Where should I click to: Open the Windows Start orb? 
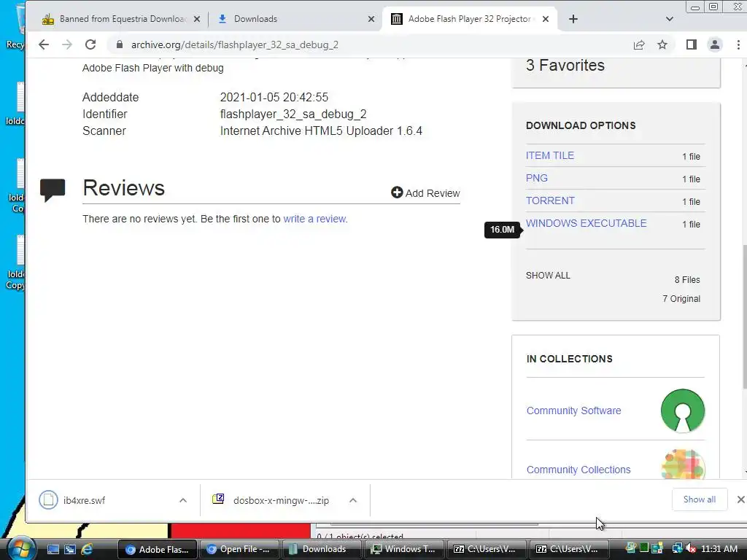coord(21,548)
